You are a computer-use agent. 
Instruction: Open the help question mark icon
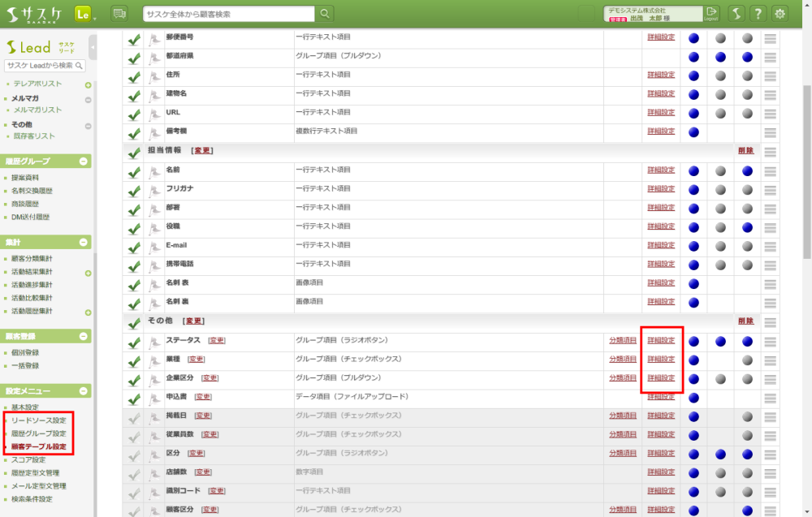pos(757,14)
